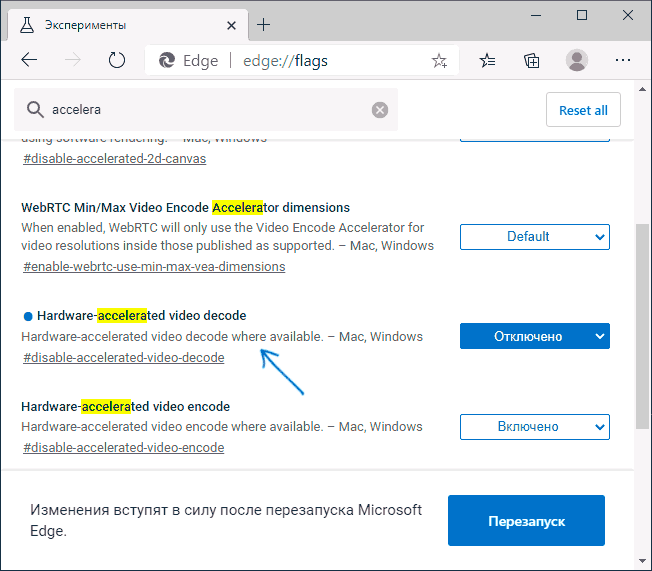Click the restart notice text about Microsoft Edge
Screen dimensions: 652x571
(x=226, y=520)
